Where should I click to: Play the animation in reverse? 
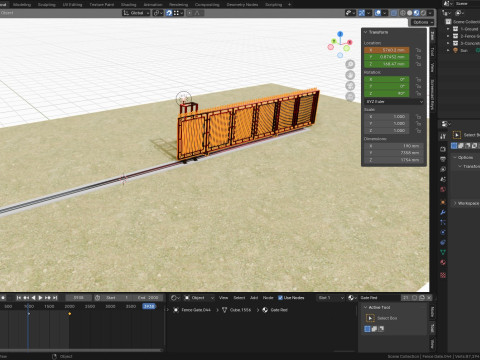coord(33,298)
